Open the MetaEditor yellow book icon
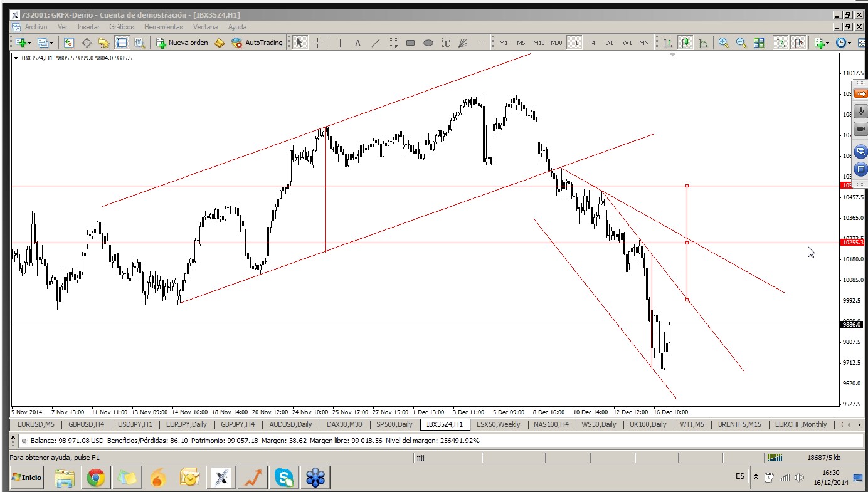This screenshot has width=868, height=492. [219, 43]
